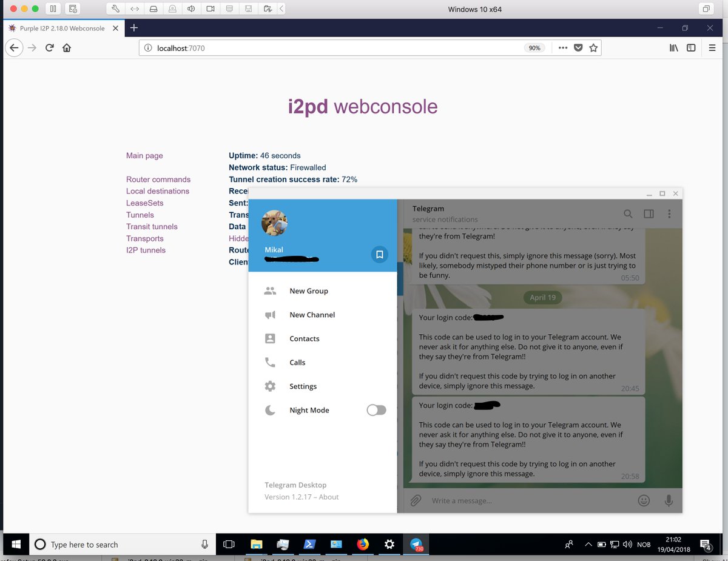Screen dimensions: 728x561
Task: Open Router commands link
Action: (x=158, y=180)
